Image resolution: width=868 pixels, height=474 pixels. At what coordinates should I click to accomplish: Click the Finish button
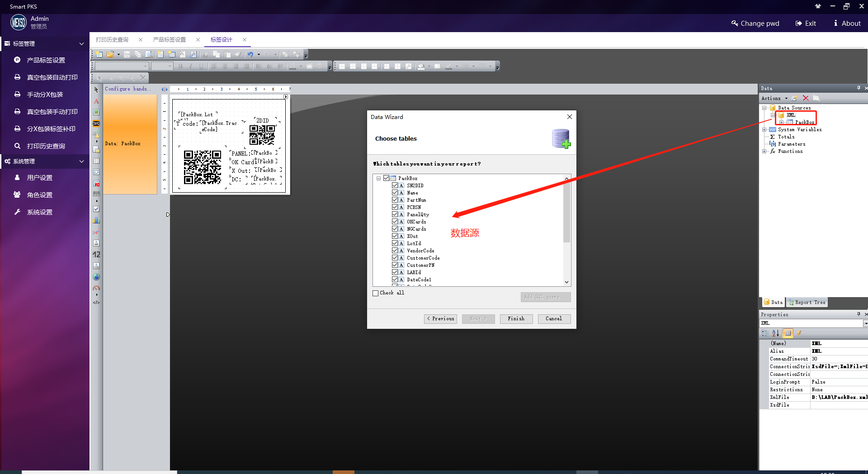(516, 319)
